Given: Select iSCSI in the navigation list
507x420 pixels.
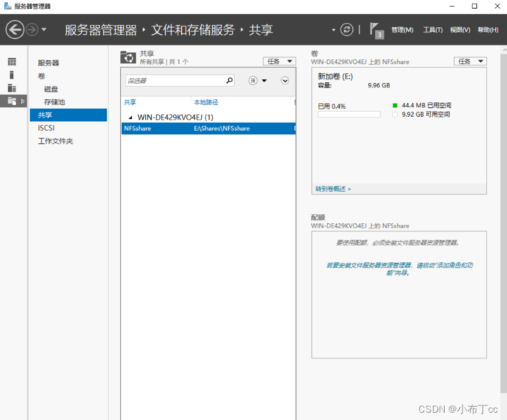Looking at the screenshot, I should point(46,128).
